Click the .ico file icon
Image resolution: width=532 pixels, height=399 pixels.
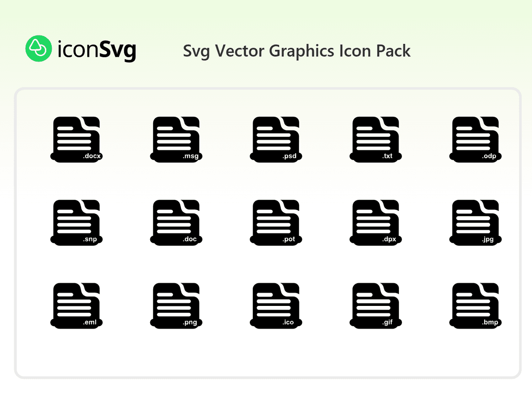276,304
